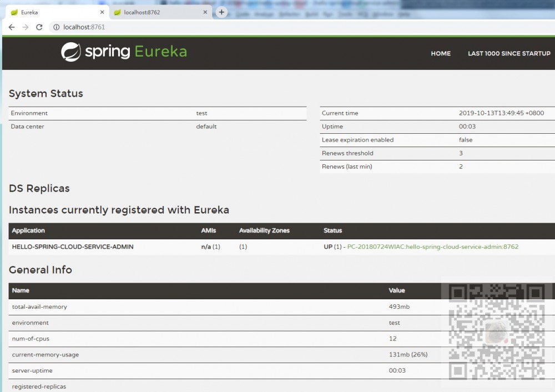Click the QR code image overlay
Image resolution: width=555 pixels, height=392 pixels.
(497, 332)
